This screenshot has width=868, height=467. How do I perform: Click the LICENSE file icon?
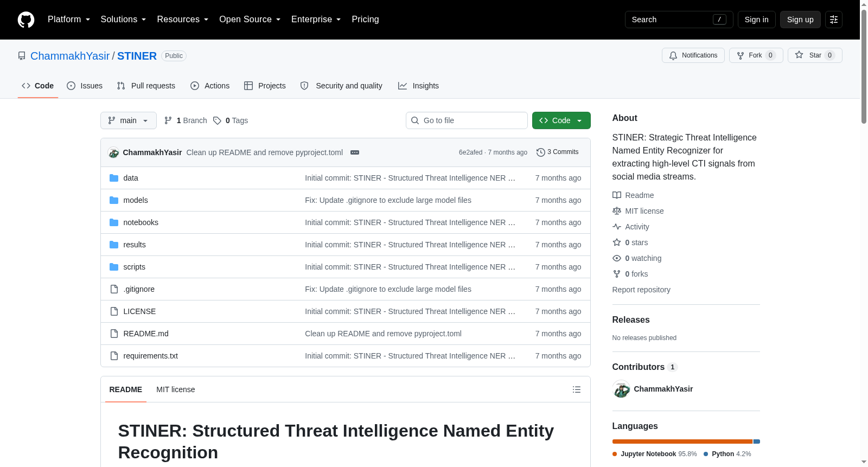pos(114,311)
